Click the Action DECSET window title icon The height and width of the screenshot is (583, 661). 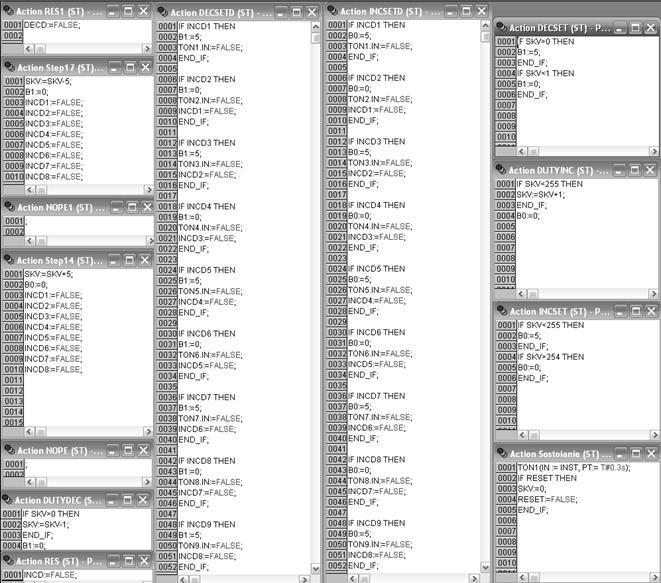pos(501,28)
